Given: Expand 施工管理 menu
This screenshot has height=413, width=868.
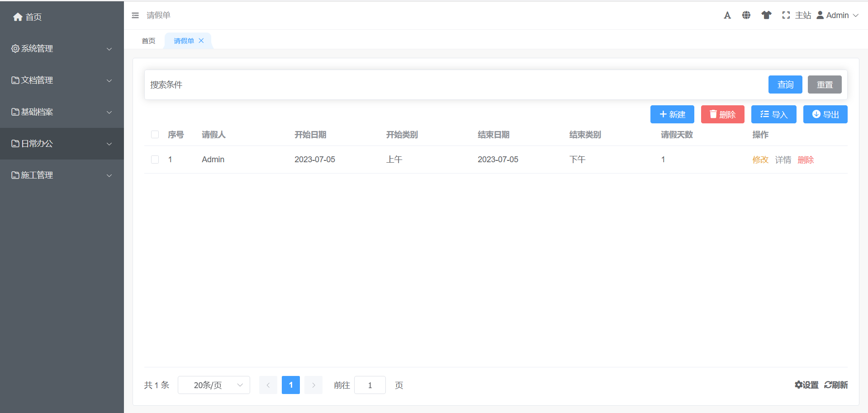Looking at the screenshot, I should pos(62,175).
